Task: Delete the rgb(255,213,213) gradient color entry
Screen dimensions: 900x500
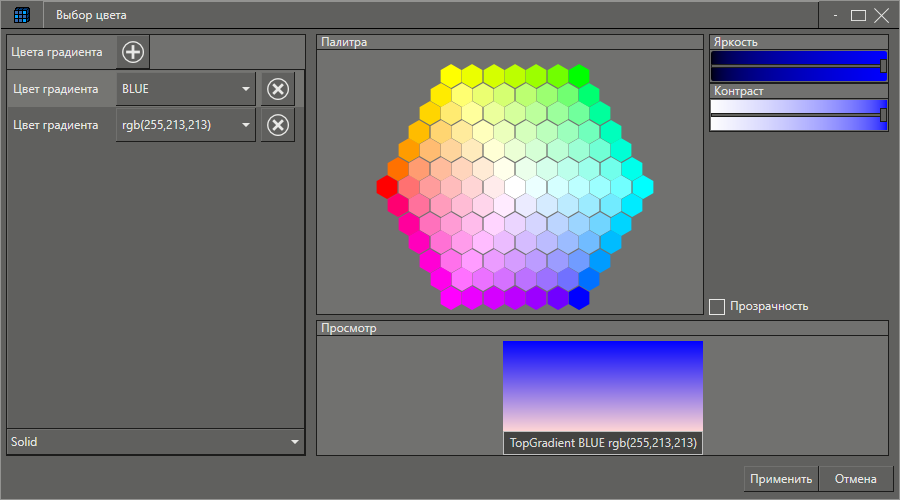Action: 278,125
